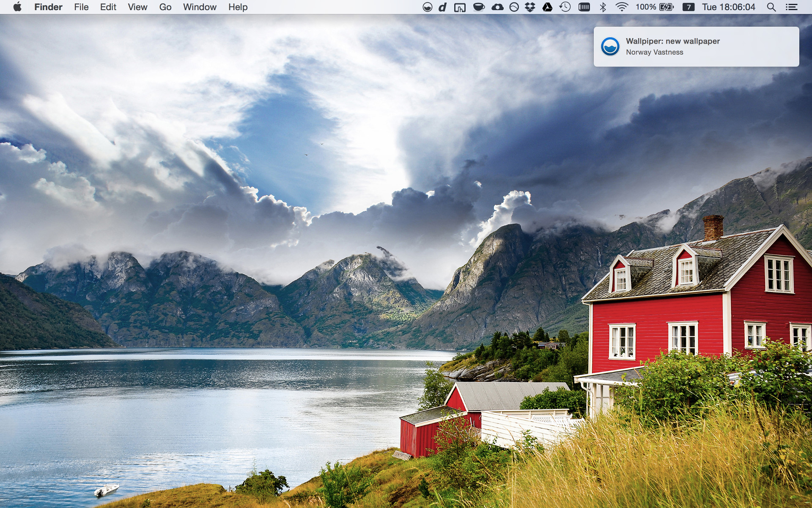
Task: Open the Help menu
Action: point(238,7)
